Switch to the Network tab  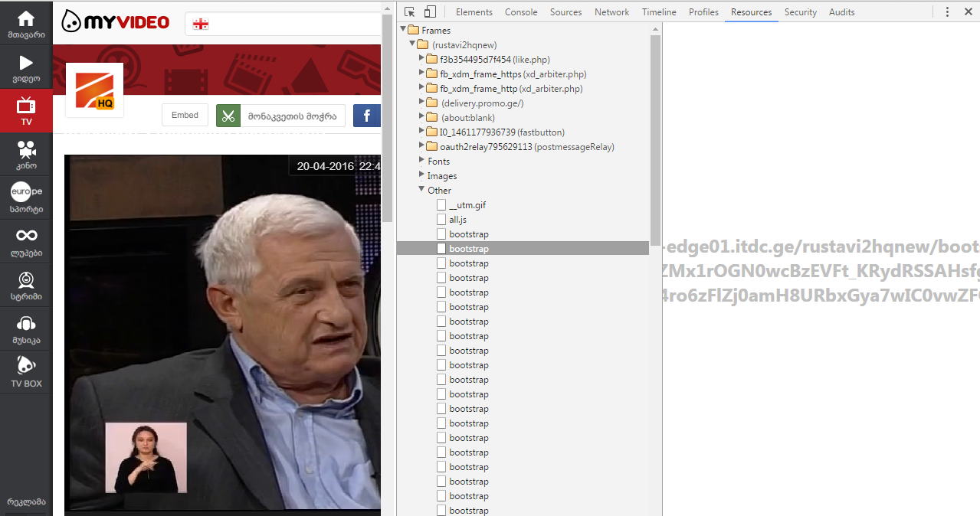click(611, 11)
